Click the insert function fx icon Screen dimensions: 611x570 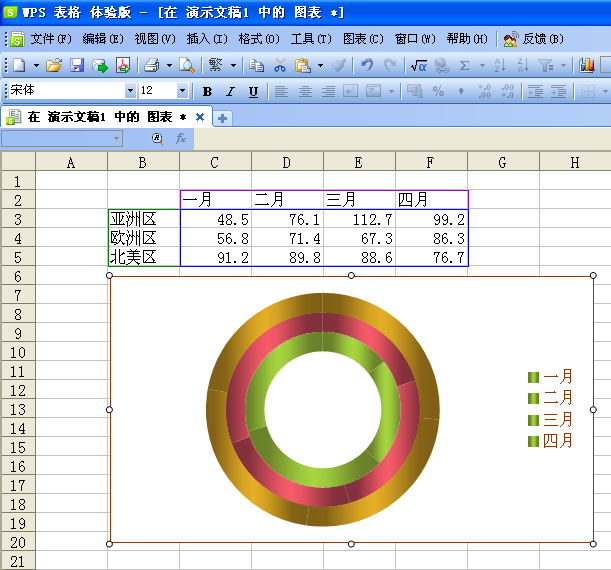point(181,139)
